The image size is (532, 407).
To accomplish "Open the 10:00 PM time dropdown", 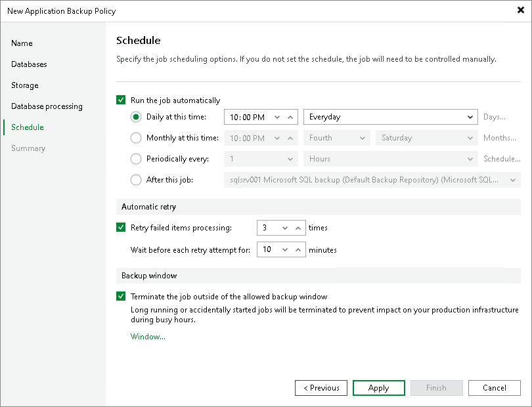I will [x=278, y=117].
